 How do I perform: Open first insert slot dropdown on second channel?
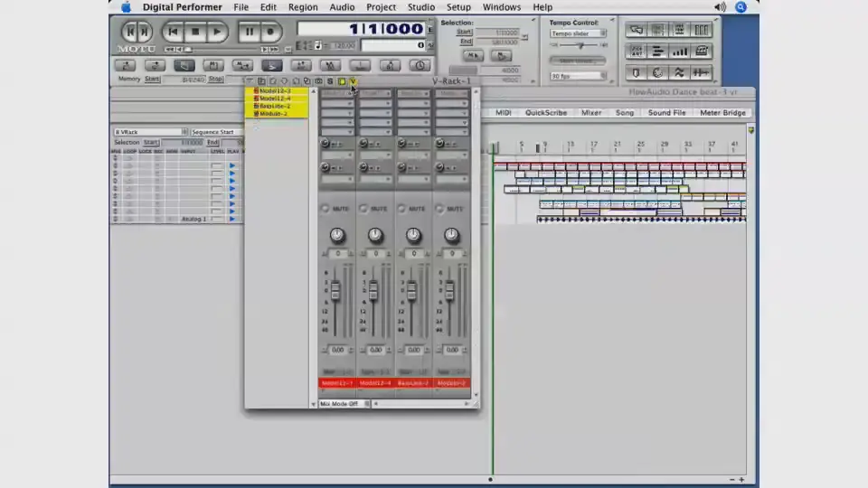[374, 94]
